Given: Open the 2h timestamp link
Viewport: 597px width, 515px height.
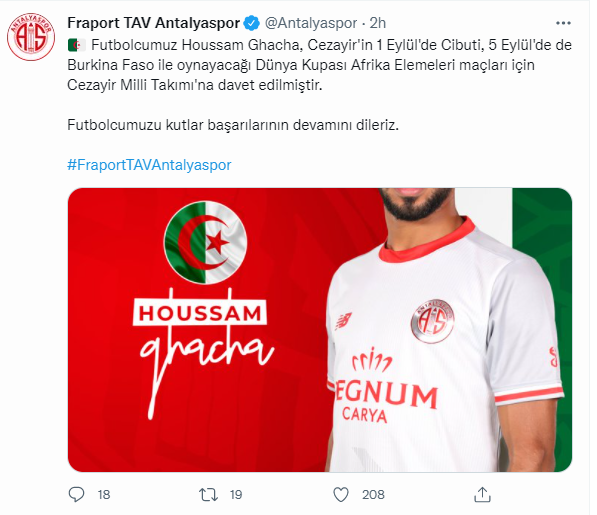Looking at the screenshot, I should coord(378,23).
